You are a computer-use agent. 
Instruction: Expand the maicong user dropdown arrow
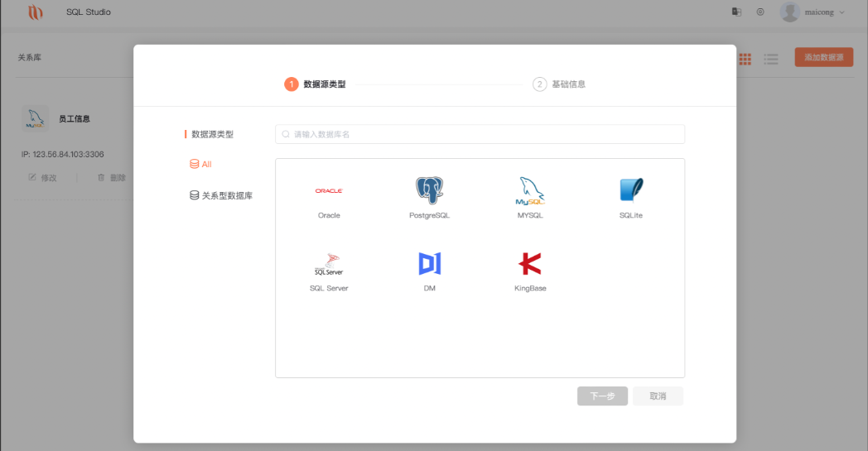pos(842,12)
